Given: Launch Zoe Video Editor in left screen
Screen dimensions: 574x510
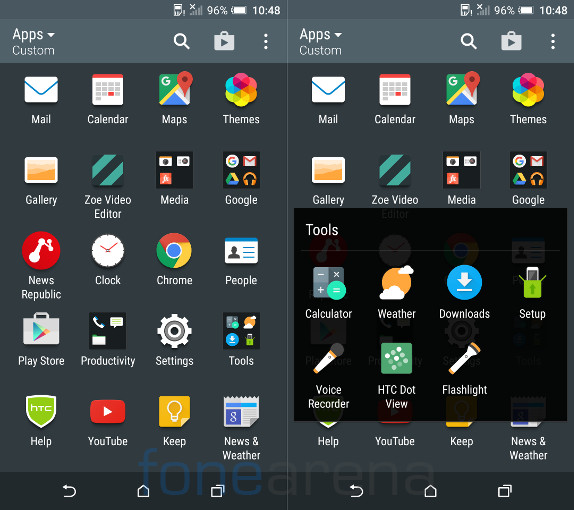Looking at the screenshot, I should pos(108,170).
